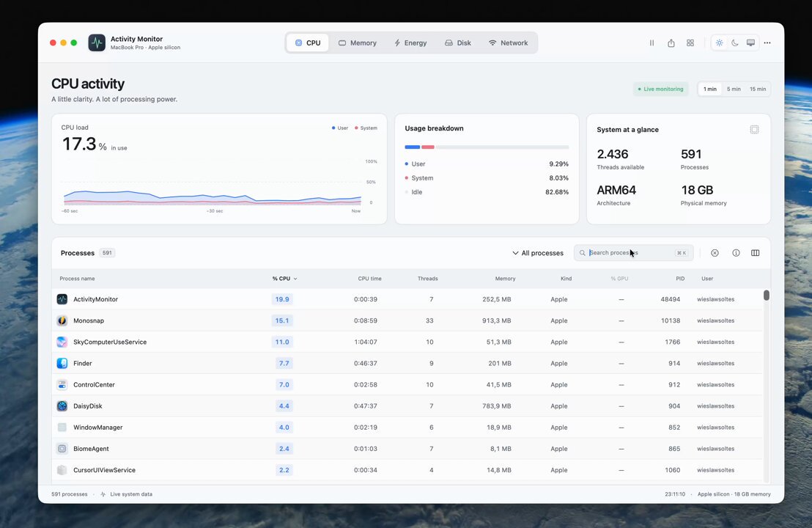Viewport: 812px width, 528px height.
Task: Switch to the Network tab
Action: pos(508,43)
